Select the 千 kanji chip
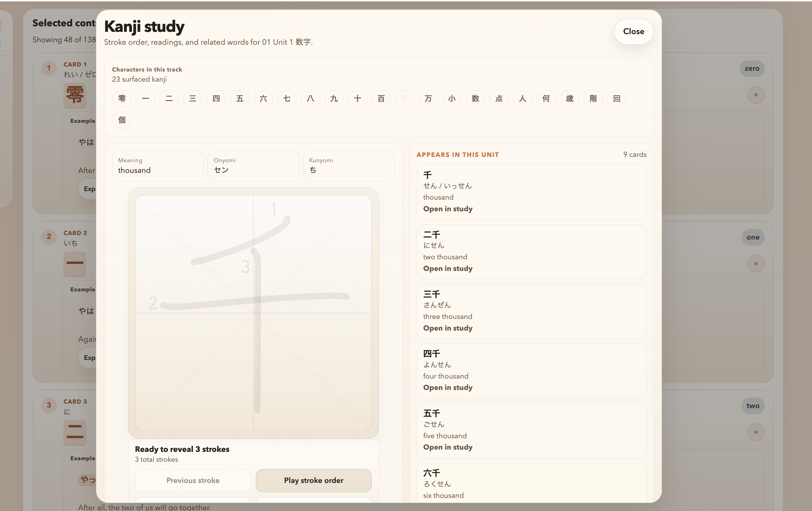The width and height of the screenshot is (812, 511). pos(405,99)
